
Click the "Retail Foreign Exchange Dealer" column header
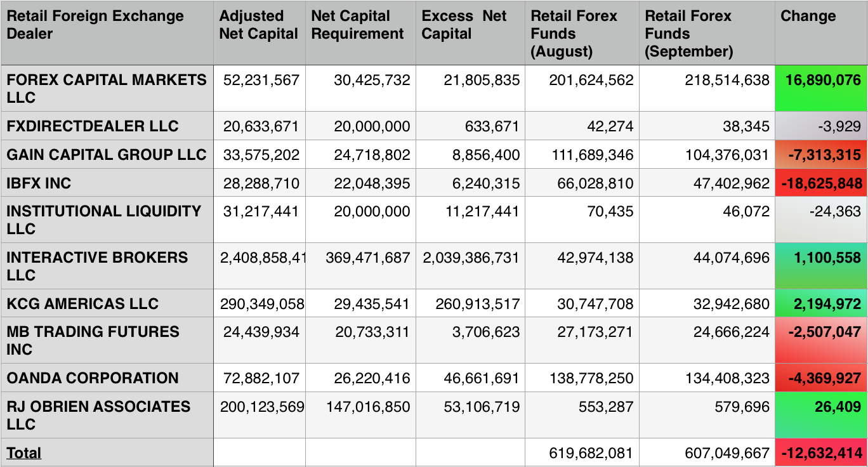[x=95, y=25]
